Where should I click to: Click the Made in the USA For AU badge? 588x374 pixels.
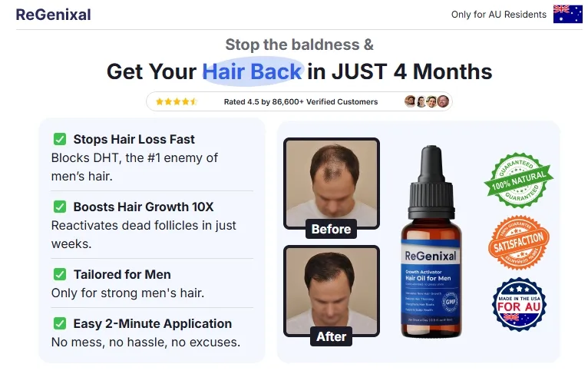click(519, 304)
